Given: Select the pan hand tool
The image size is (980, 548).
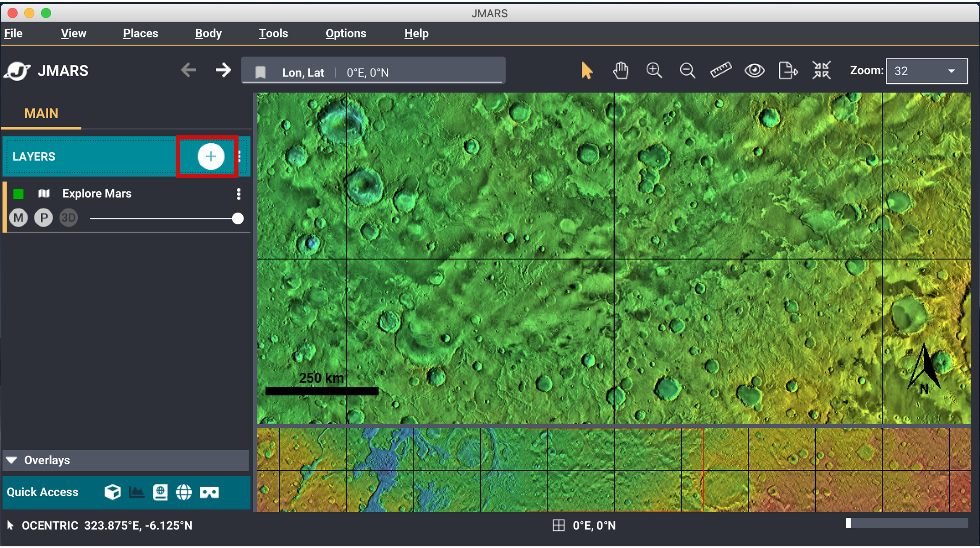Looking at the screenshot, I should (x=621, y=71).
